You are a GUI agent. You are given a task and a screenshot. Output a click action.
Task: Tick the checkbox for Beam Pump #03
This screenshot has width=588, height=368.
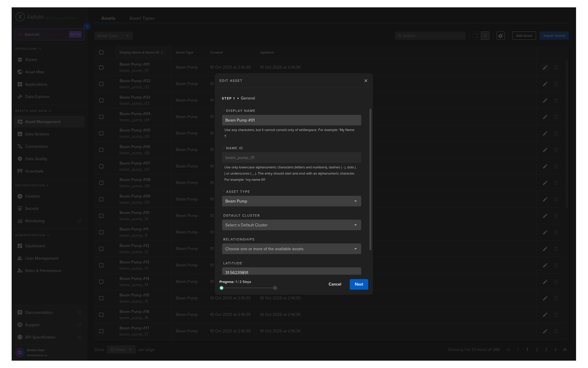click(101, 101)
